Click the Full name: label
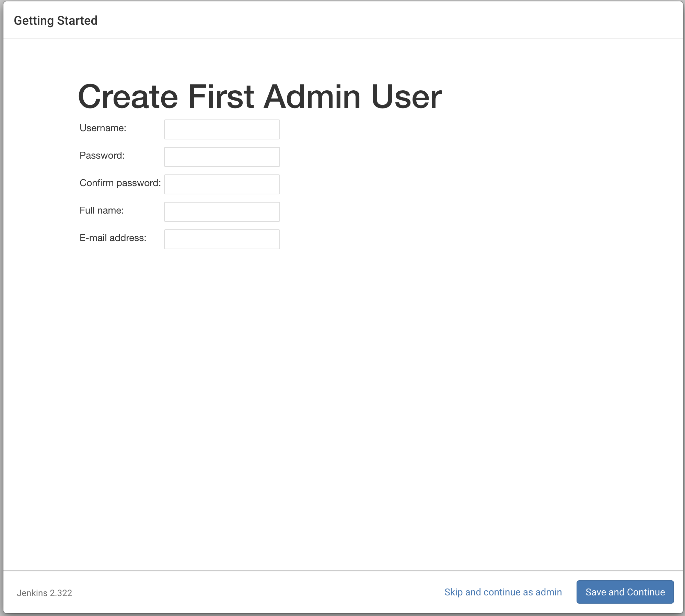 coord(102,210)
